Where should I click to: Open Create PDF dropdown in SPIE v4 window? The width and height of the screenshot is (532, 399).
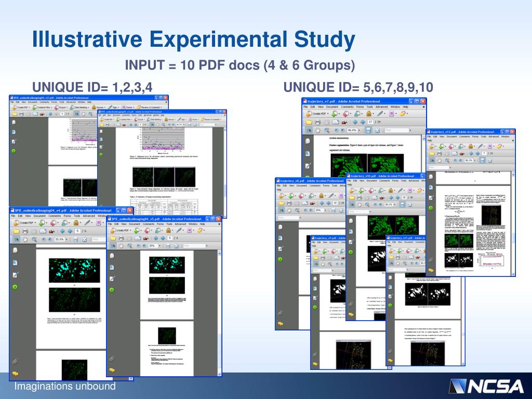pos(35,222)
